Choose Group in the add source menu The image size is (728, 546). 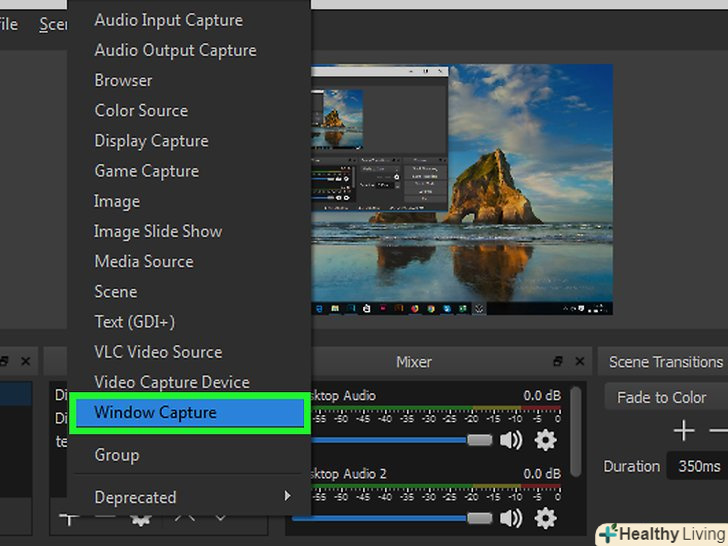pos(116,455)
